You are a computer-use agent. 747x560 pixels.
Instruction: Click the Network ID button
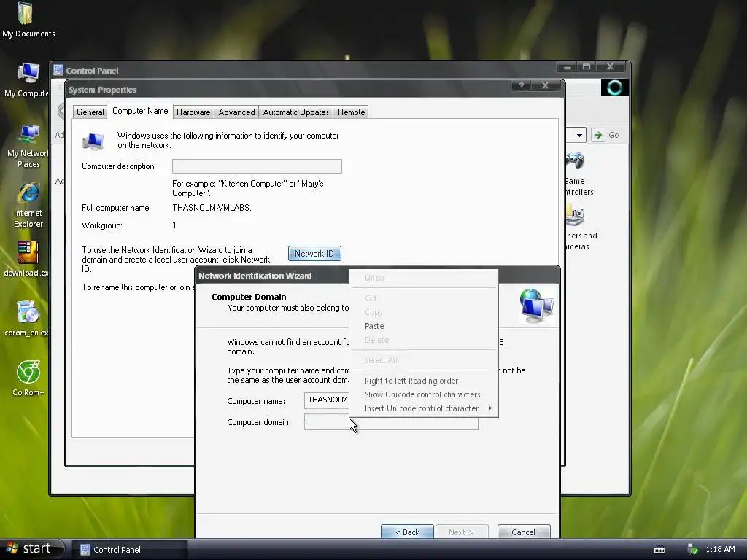coord(314,254)
